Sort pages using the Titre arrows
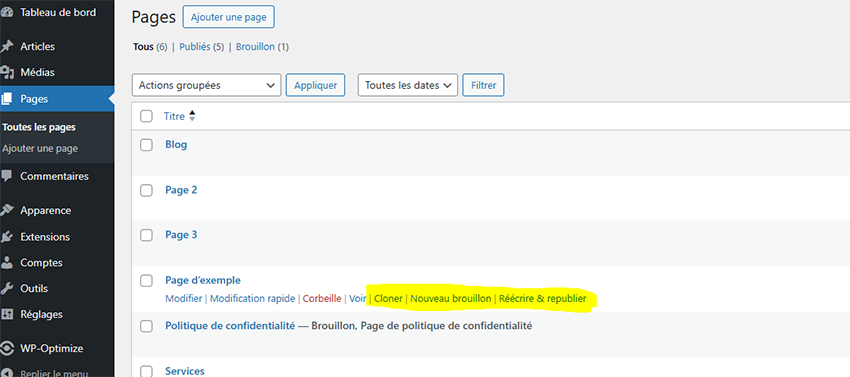This screenshot has width=850, height=377. [192, 116]
